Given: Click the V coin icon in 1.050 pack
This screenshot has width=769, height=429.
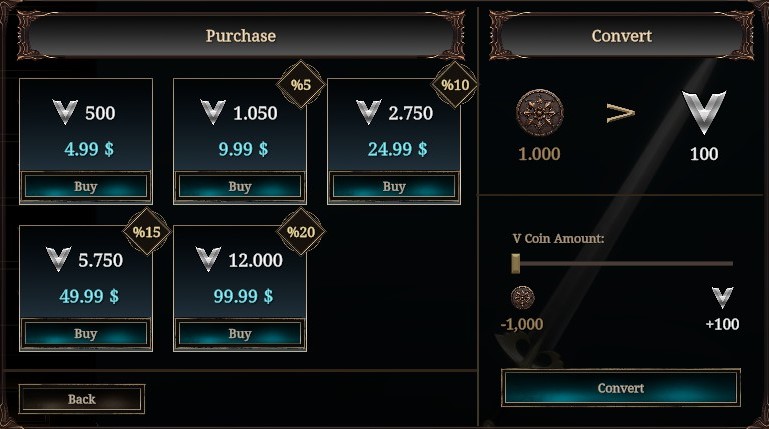Looking at the screenshot, I should (x=213, y=113).
